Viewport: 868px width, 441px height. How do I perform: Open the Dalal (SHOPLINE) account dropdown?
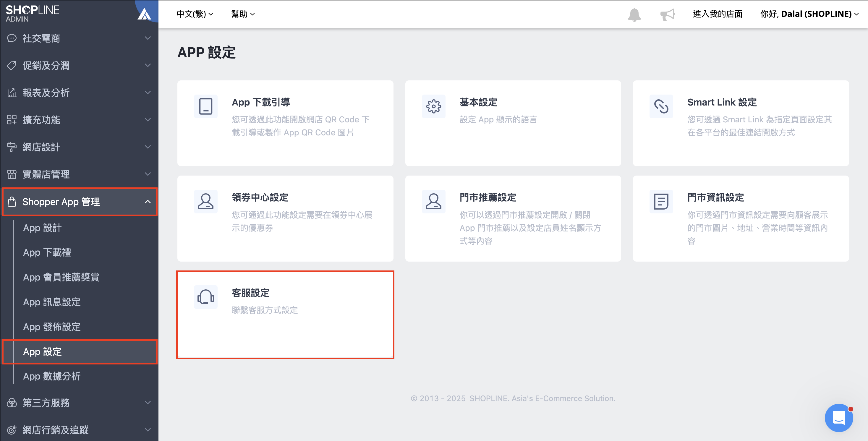(x=809, y=14)
